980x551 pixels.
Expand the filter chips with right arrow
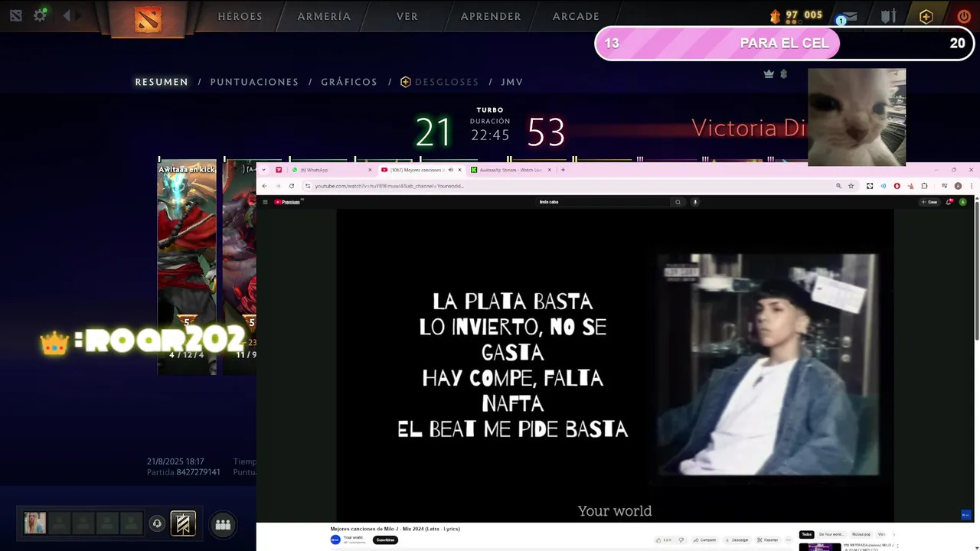[x=893, y=534]
